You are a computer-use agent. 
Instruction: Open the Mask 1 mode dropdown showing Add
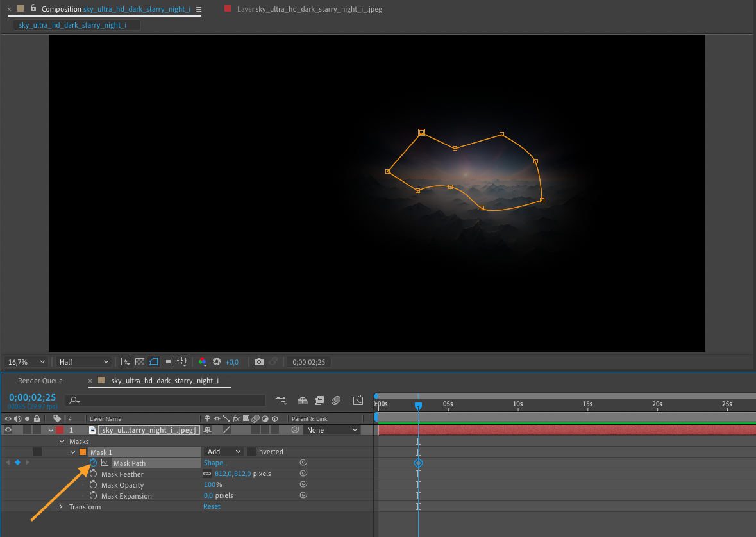click(223, 452)
